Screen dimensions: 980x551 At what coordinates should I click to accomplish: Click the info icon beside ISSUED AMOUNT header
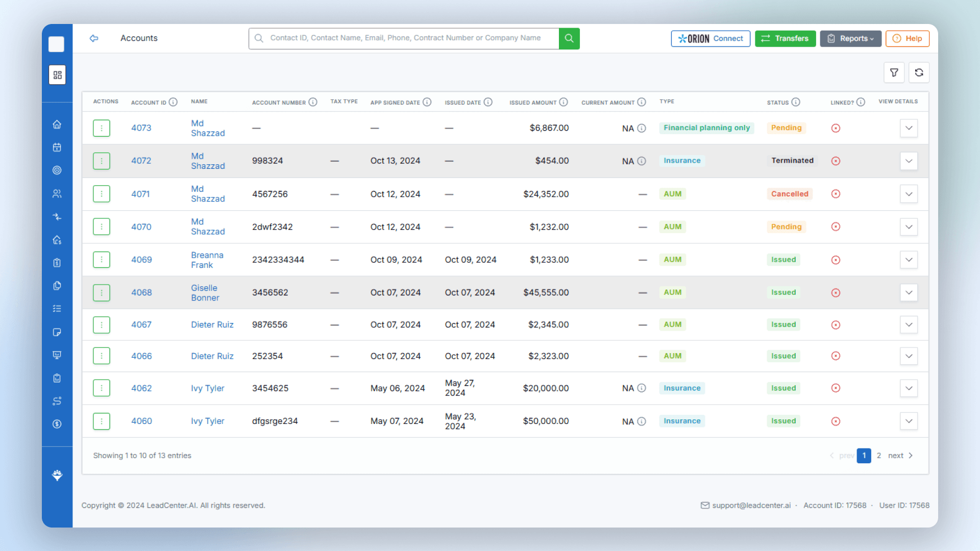pos(563,102)
